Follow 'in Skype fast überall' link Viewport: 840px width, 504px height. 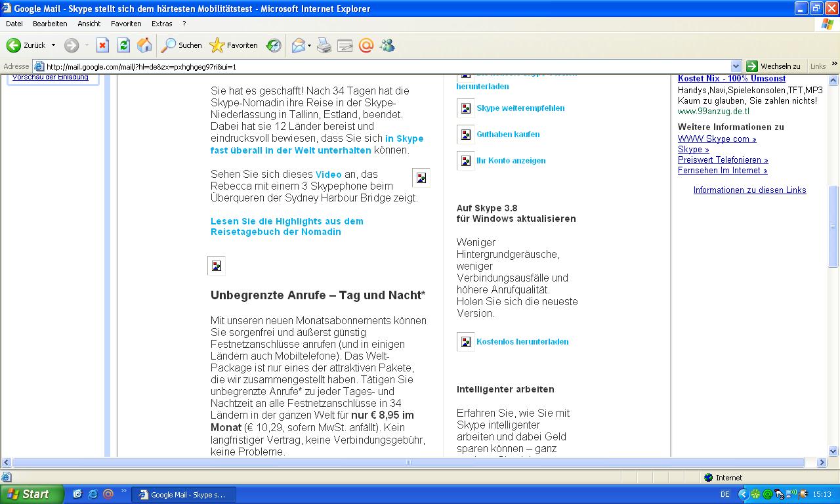coord(317,144)
